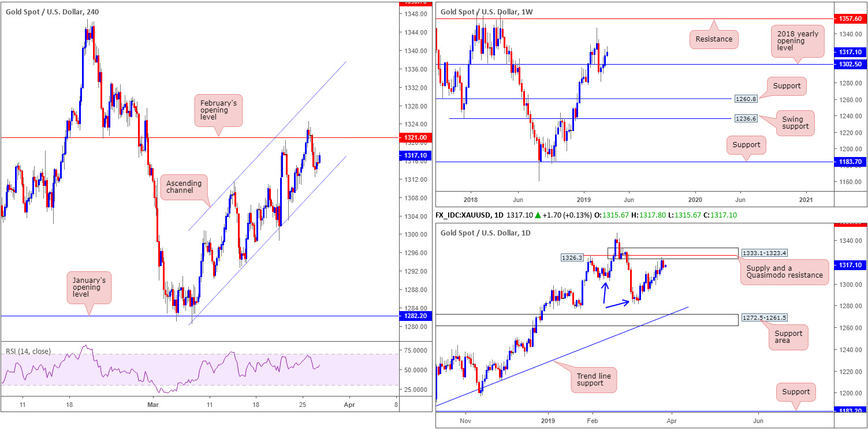
Task: Click the red 1357.60 price tag
Action: tap(851, 19)
